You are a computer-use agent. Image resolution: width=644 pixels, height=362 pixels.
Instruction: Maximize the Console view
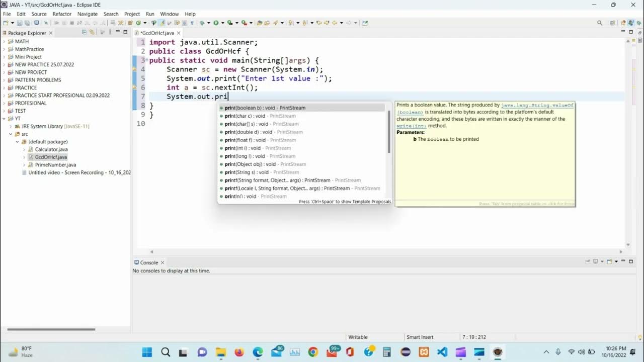tap(631, 261)
